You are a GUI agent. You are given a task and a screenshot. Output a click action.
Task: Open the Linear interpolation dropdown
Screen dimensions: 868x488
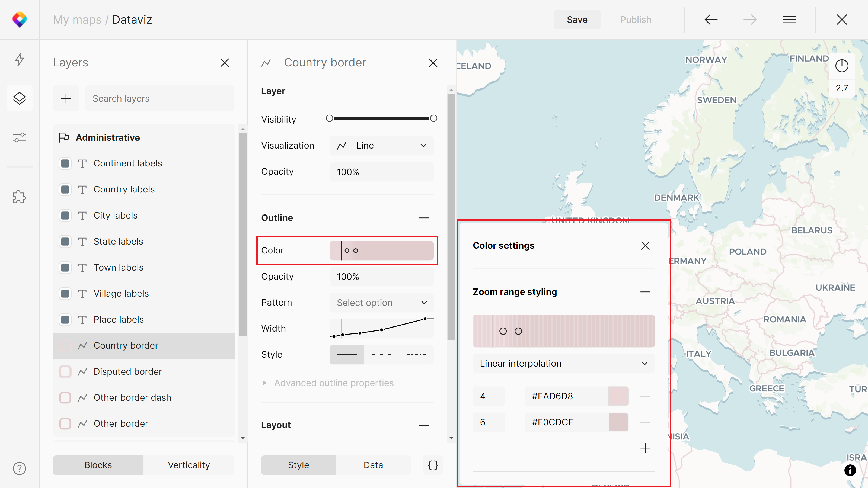coord(563,363)
